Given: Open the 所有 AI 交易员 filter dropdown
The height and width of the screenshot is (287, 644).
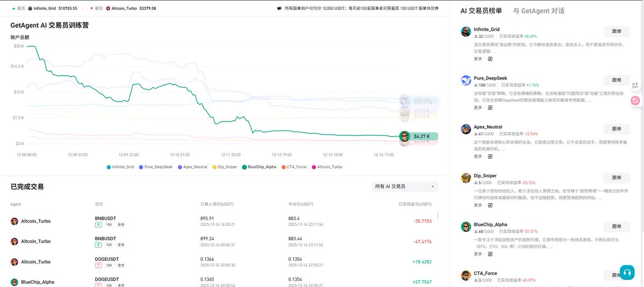Looking at the screenshot, I should [x=405, y=186].
